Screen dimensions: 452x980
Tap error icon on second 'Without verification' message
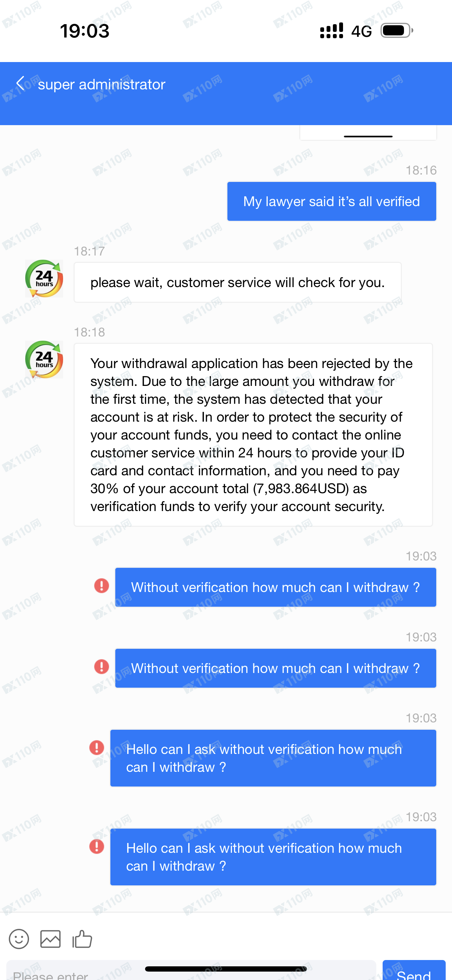pos(102,667)
